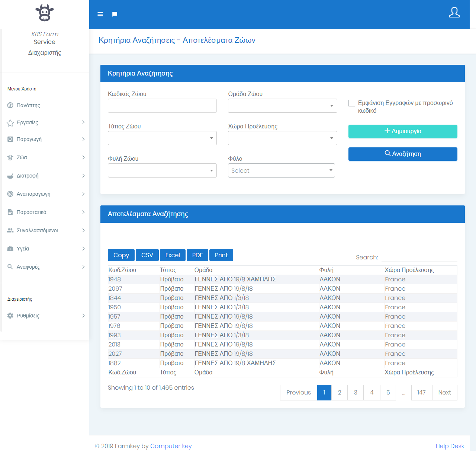476x457 pixels.
Task: Expand the Τύπος Ζώου dropdown
Action: (x=162, y=138)
